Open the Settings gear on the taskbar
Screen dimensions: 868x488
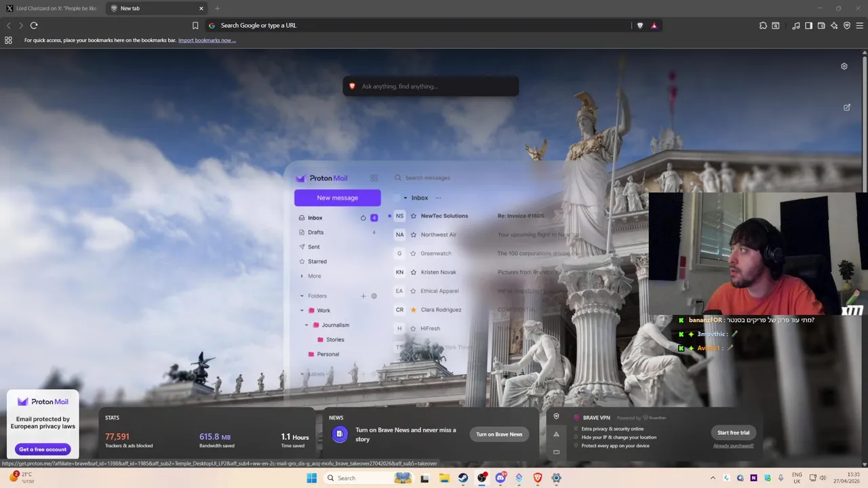pyautogui.click(x=556, y=478)
